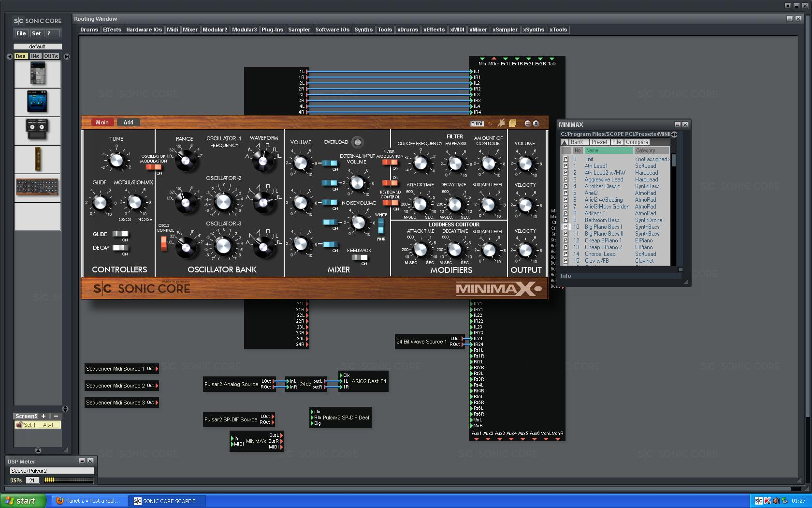Viewport: 812px width, 508px height.
Task: Click the up-down arrow icon above ScreenSets
Action: coord(65,409)
